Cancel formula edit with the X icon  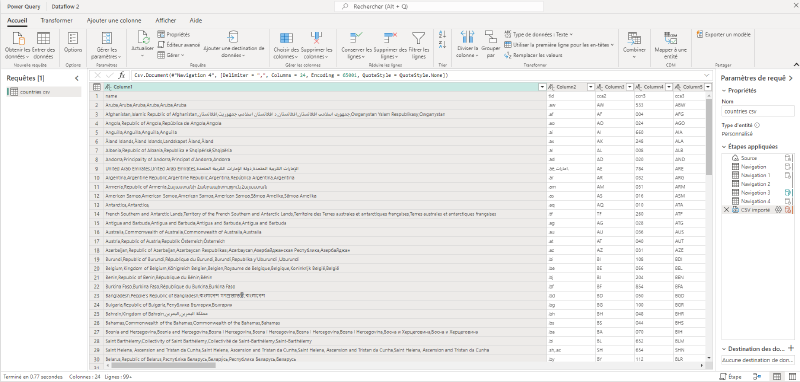(97, 75)
